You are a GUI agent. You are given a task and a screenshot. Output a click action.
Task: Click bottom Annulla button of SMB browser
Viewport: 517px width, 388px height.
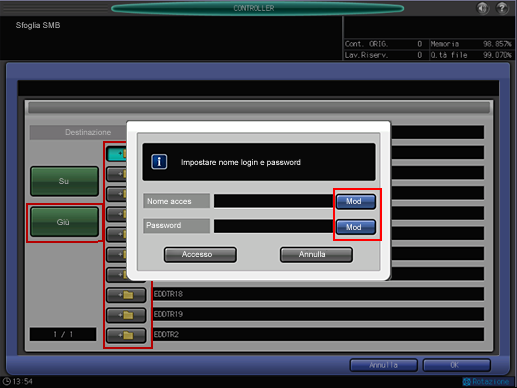(383, 365)
